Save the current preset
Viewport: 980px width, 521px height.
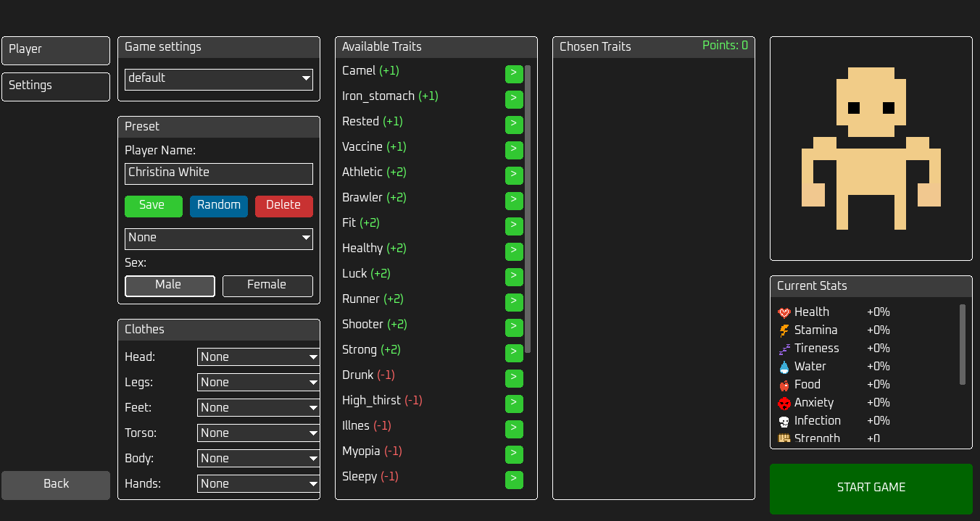pyautogui.click(x=154, y=206)
